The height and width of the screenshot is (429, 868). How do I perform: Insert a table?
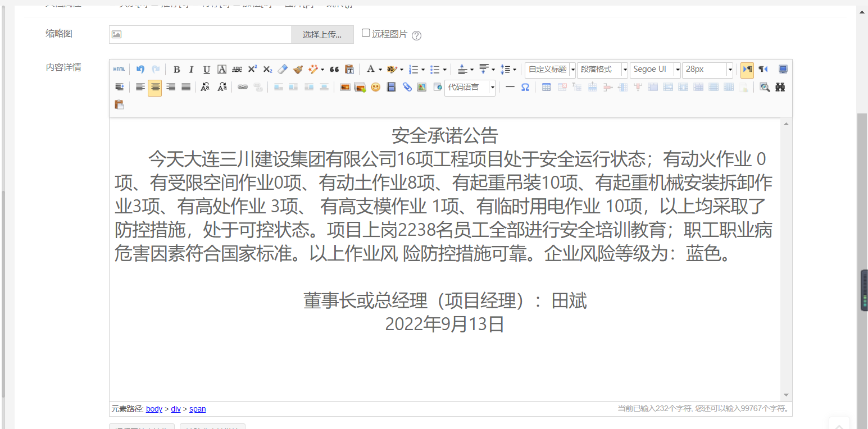click(546, 87)
